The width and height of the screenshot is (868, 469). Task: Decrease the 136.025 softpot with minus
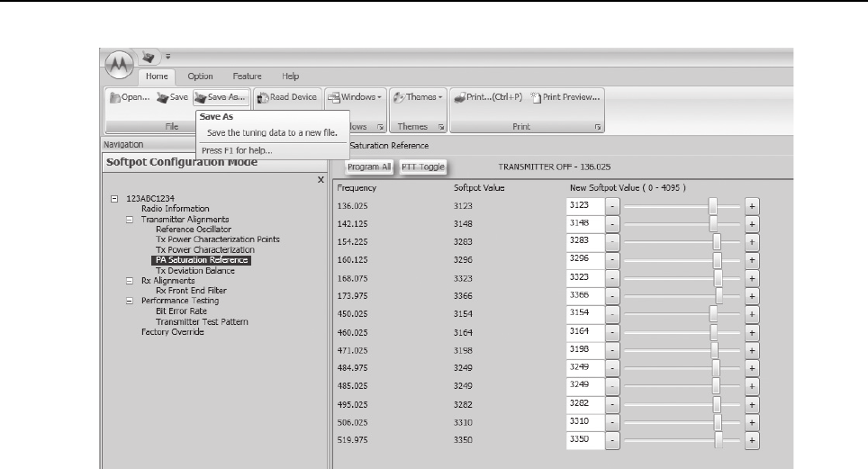(612, 206)
